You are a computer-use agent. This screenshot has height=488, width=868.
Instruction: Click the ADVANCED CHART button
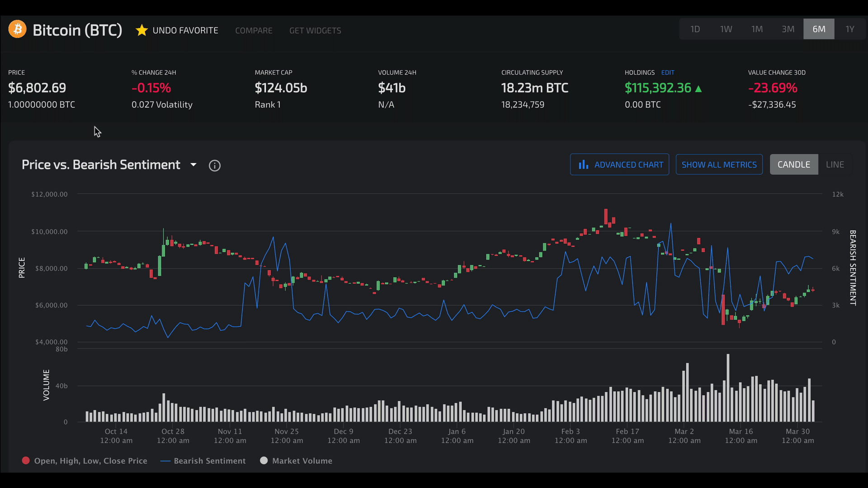coord(619,164)
